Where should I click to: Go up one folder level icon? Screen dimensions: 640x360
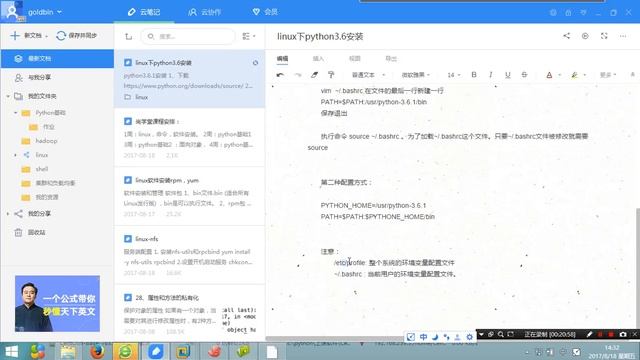pos(129,36)
